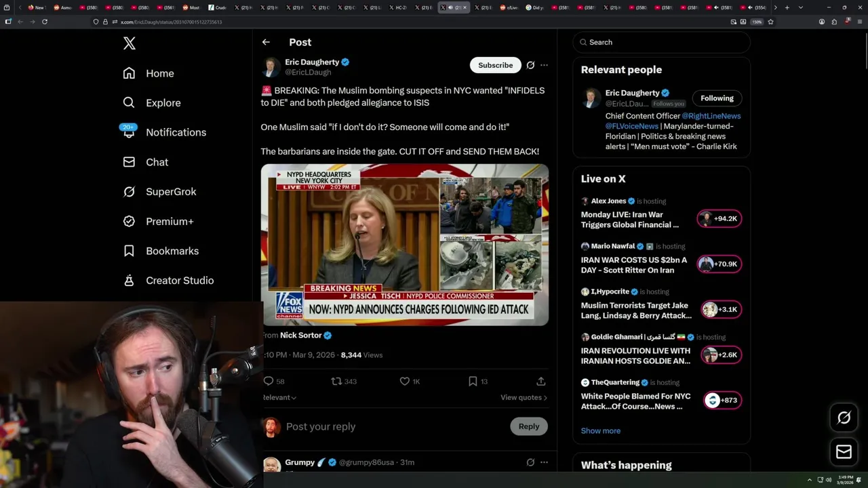Screen dimensions: 868x488
Task: Open Bookmarks in sidebar
Action: pyautogui.click(x=161, y=251)
